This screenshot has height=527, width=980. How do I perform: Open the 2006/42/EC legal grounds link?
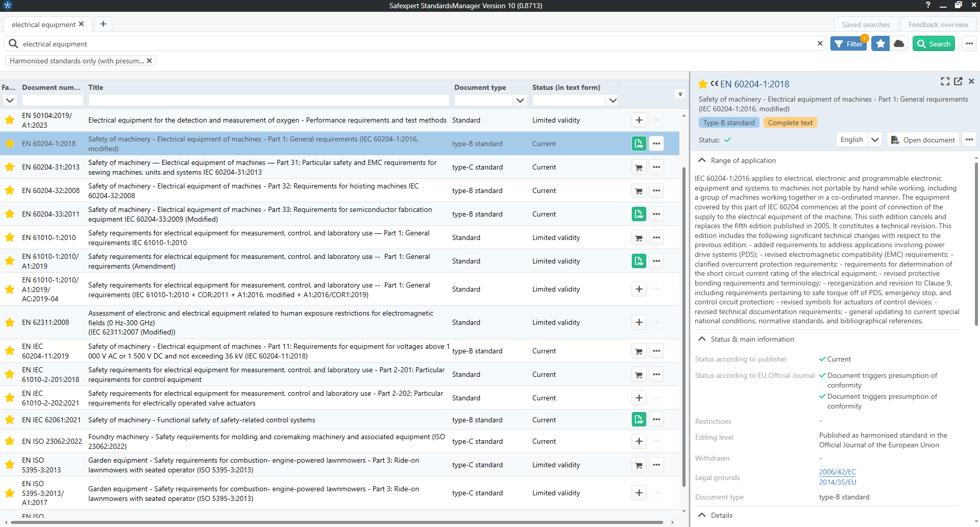click(x=838, y=472)
